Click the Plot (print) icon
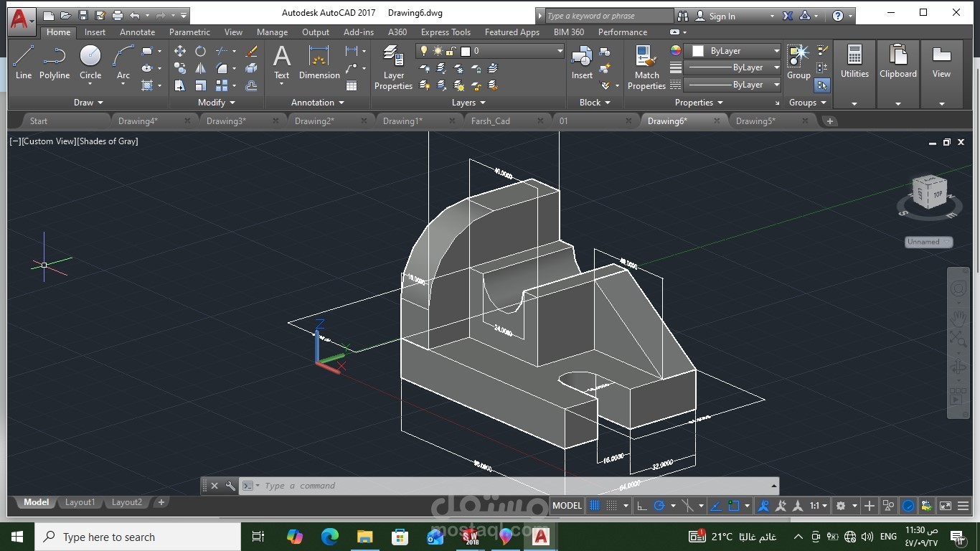The width and height of the screenshot is (980, 551). [x=118, y=16]
